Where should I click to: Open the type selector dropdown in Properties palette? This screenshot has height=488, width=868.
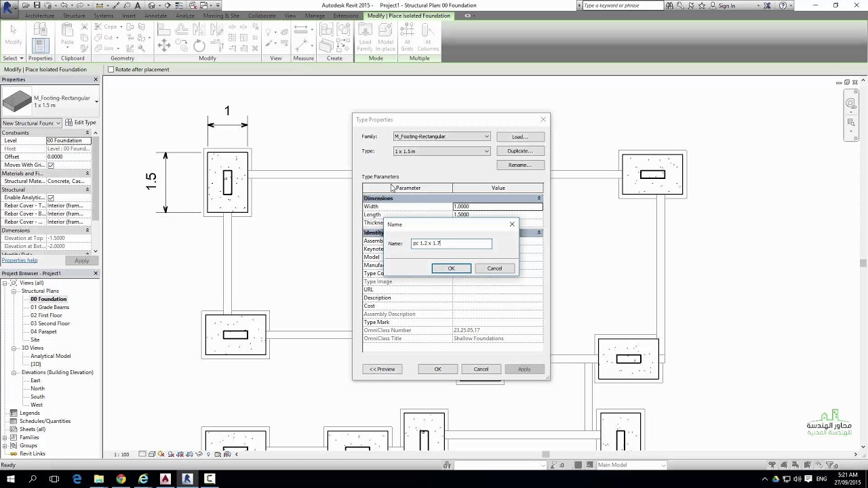coord(96,102)
